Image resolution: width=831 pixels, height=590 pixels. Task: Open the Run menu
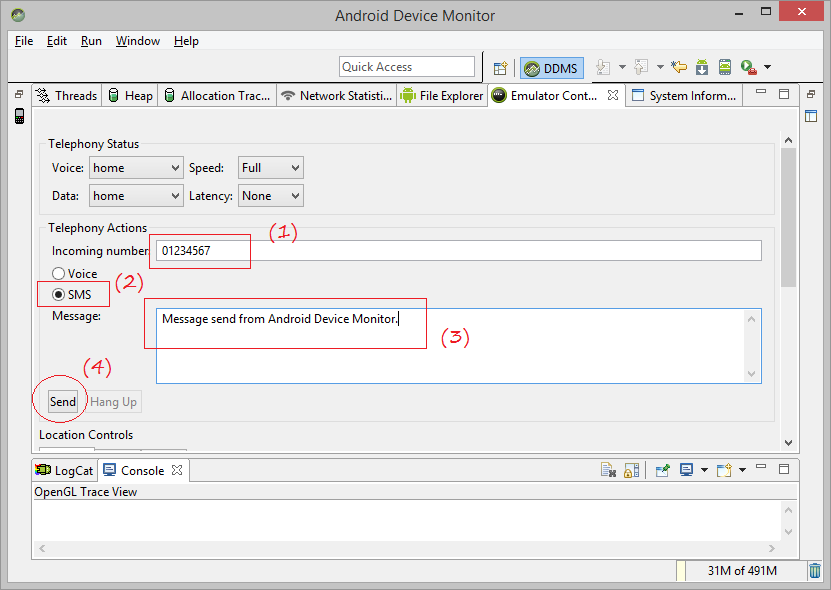(x=91, y=41)
